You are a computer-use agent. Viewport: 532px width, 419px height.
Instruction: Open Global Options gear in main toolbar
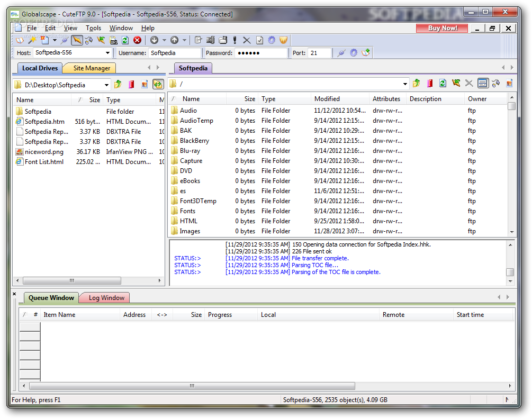272,40
